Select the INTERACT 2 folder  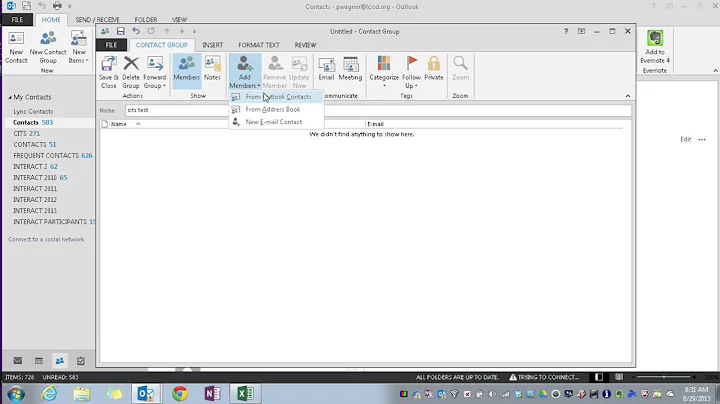(35, 167)
